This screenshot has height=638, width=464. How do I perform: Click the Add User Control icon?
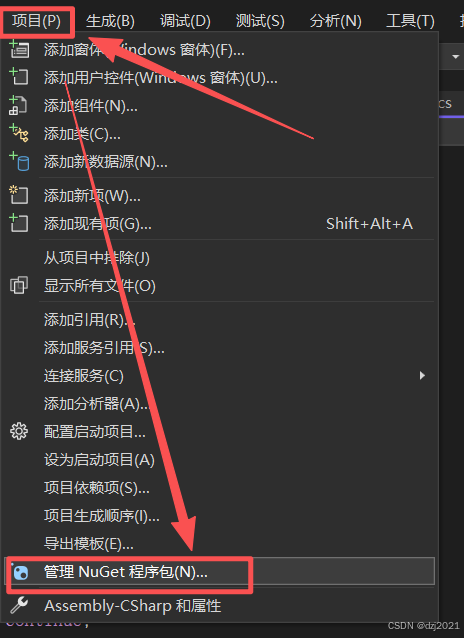tap(19, 76)
